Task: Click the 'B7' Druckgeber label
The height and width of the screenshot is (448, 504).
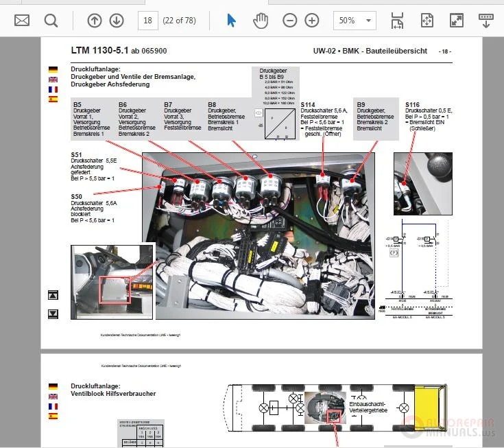Action: (x=168, y=104)
